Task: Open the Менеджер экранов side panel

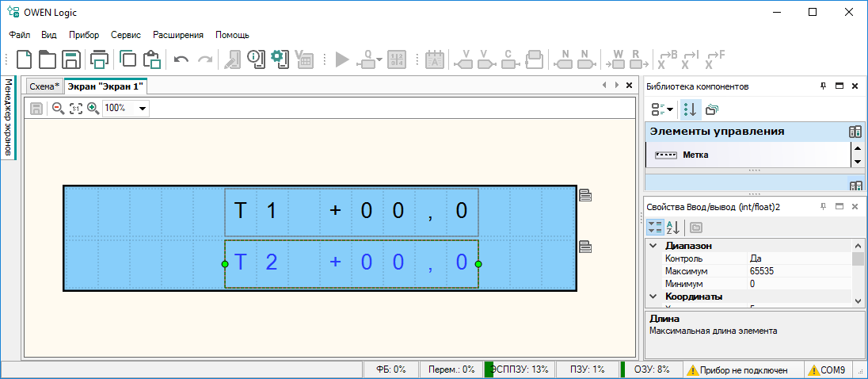Action: click(x=8, y=117)
